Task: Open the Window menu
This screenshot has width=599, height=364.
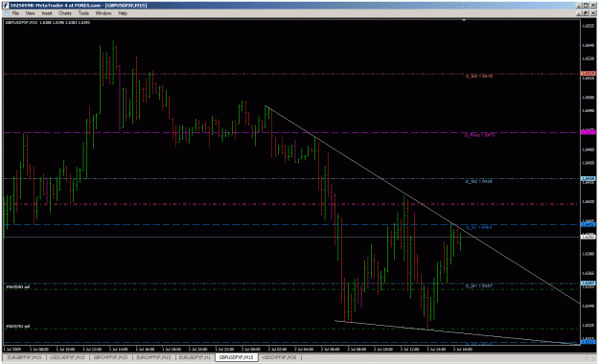Action: (104, 13)
